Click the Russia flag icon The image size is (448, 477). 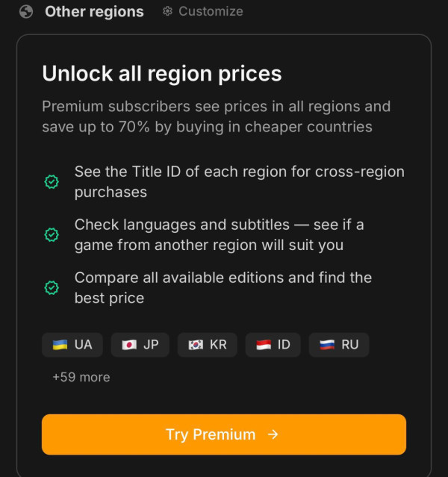tap(326, 345)
